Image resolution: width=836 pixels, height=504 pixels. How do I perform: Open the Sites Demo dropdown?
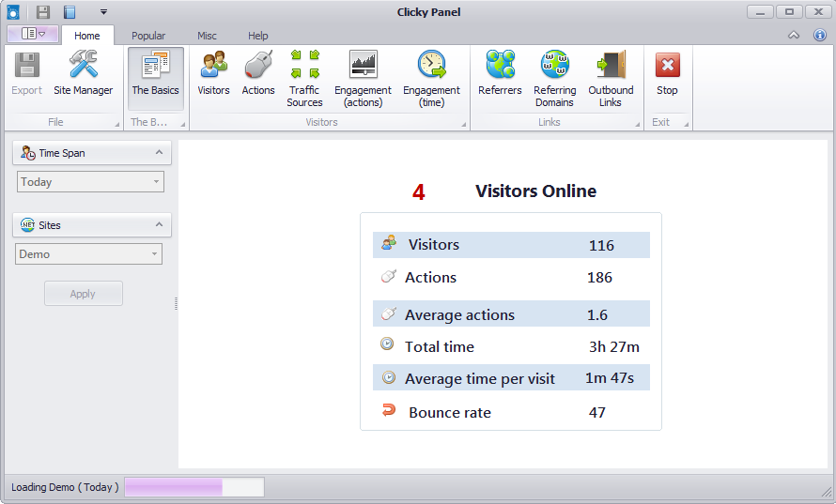coord(88,254)
